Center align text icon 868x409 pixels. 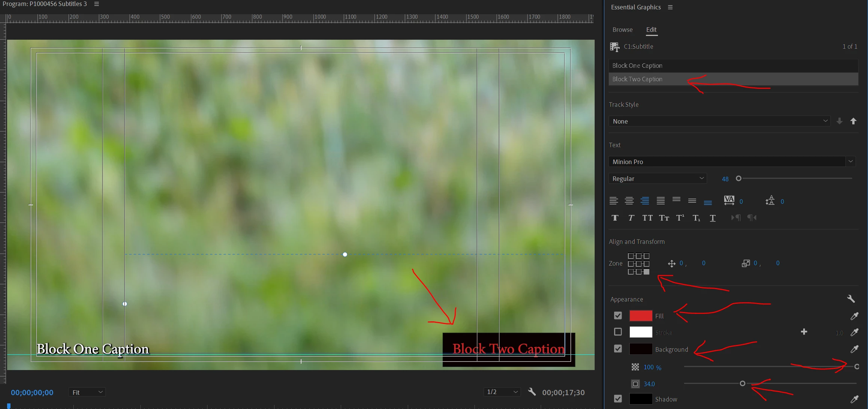629,201
